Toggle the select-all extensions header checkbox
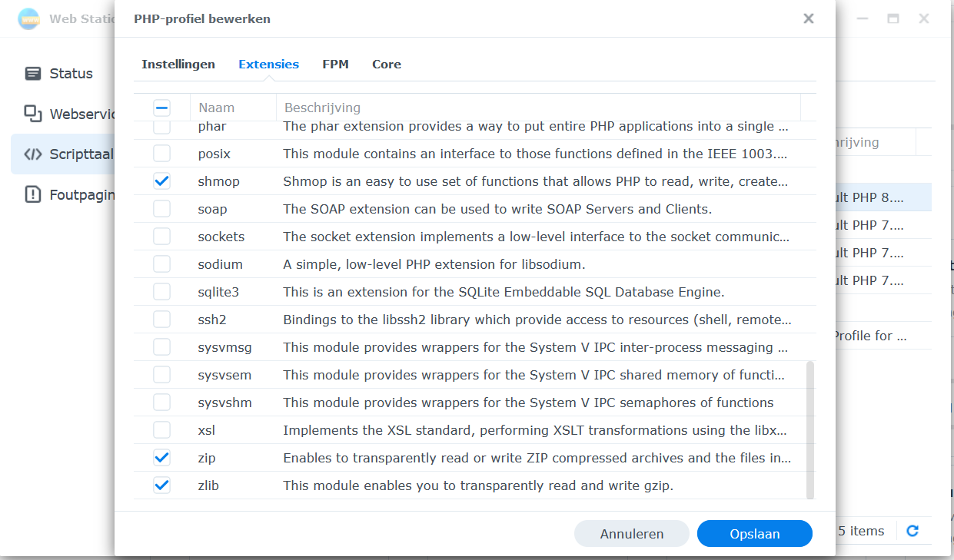Viewport: 954px width, 560px height. (161, 108)
